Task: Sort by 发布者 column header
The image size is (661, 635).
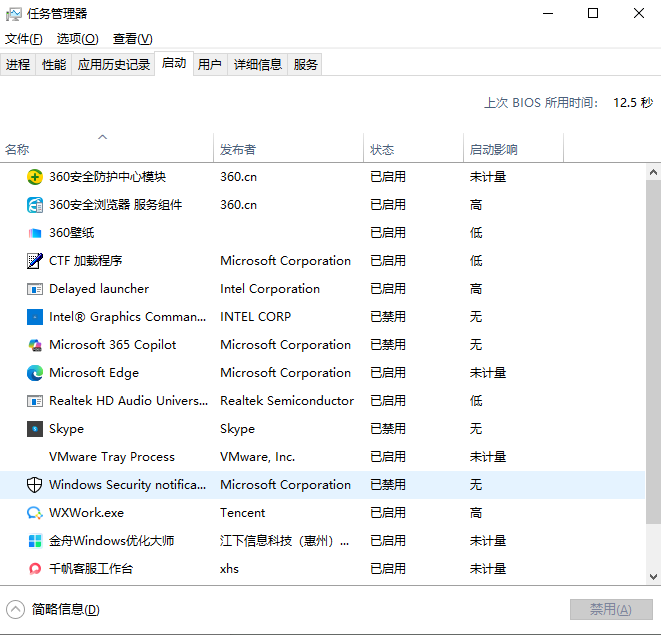Action: coord(288,149)
